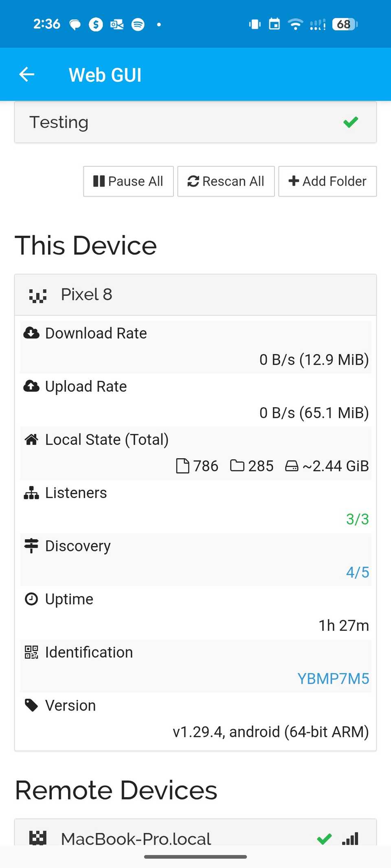Click the 3/3 listeners status
The image size is (391, 868).
357,519
